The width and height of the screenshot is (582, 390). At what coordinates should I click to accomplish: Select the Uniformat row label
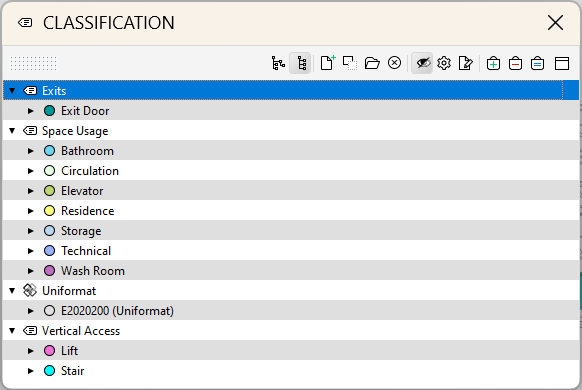tap(69, 291)
